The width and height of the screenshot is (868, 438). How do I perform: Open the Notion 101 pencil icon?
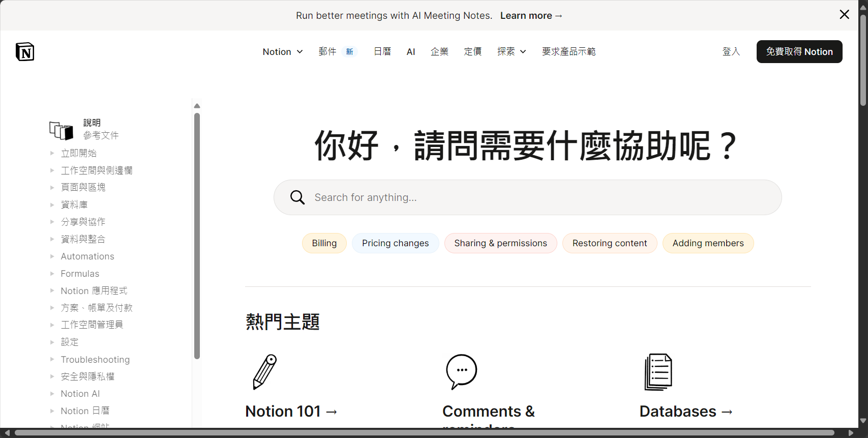[265, 372]
